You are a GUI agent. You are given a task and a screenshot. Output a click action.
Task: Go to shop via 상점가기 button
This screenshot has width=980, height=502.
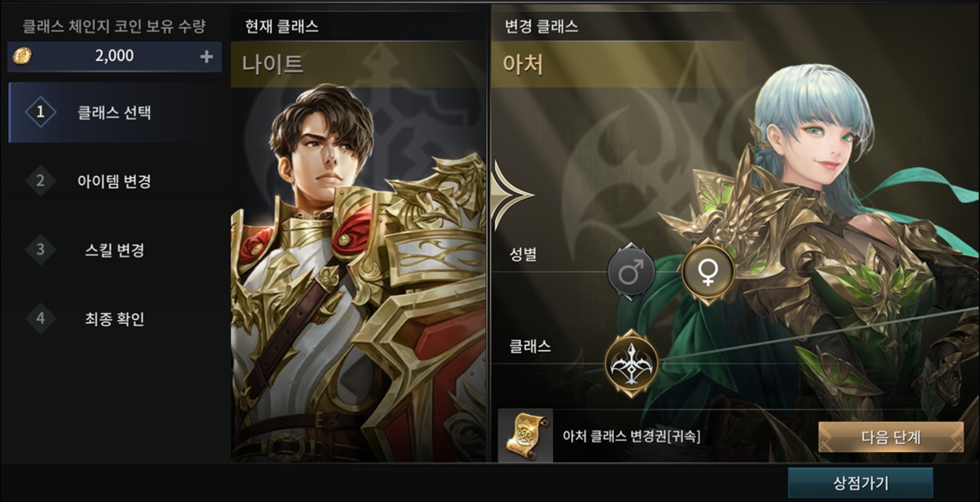coord(860,483)
